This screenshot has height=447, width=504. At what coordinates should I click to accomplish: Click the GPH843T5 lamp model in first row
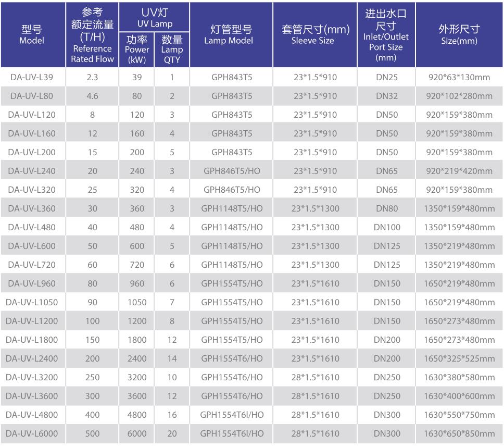[x=230, y=77]
